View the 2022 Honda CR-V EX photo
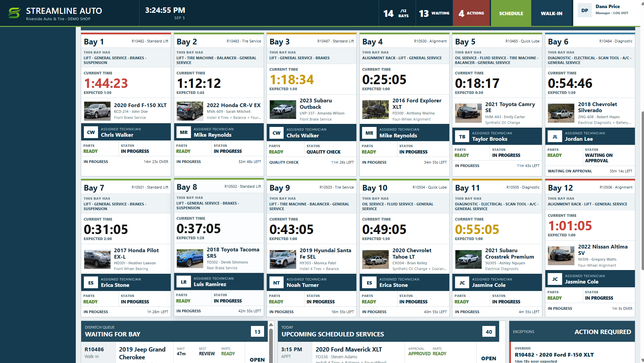 (x=190, y=111)
